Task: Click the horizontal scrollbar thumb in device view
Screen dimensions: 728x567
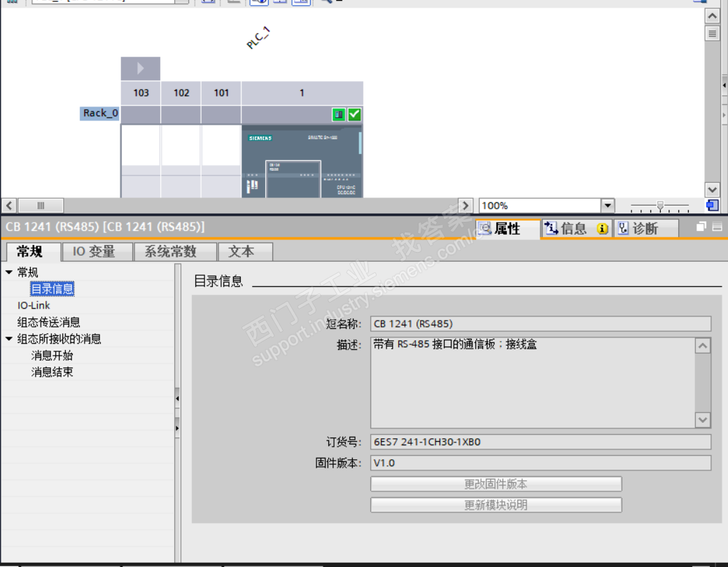Action: point(41,205)
